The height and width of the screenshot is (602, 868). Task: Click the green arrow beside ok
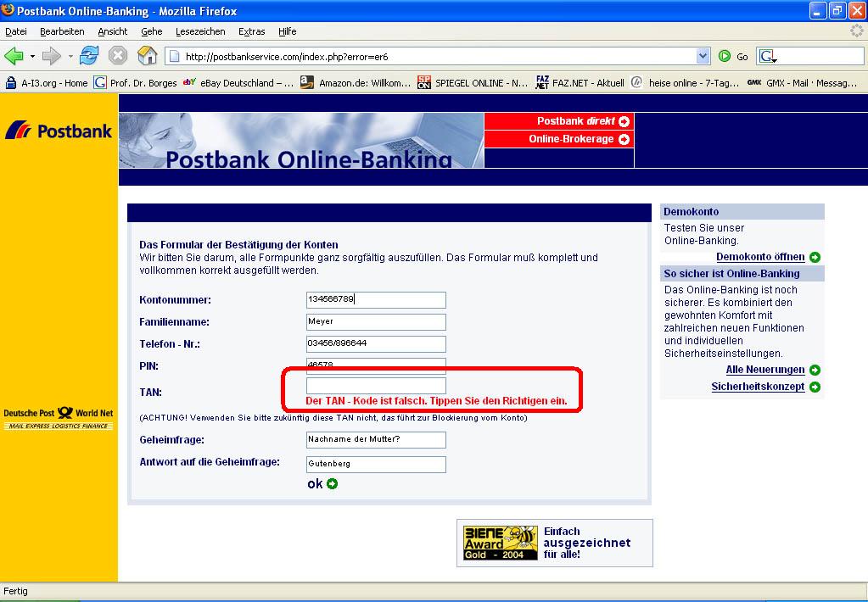(332, 484)
